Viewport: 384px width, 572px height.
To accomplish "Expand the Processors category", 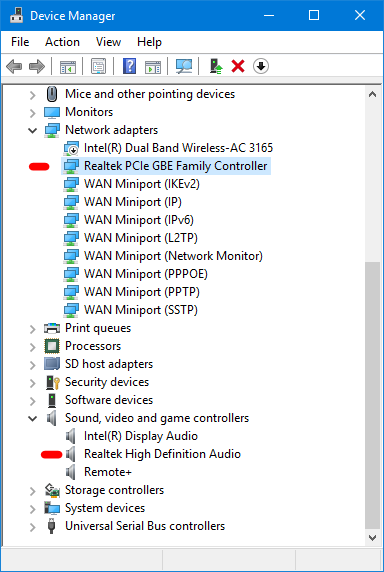I will point(32,347).
